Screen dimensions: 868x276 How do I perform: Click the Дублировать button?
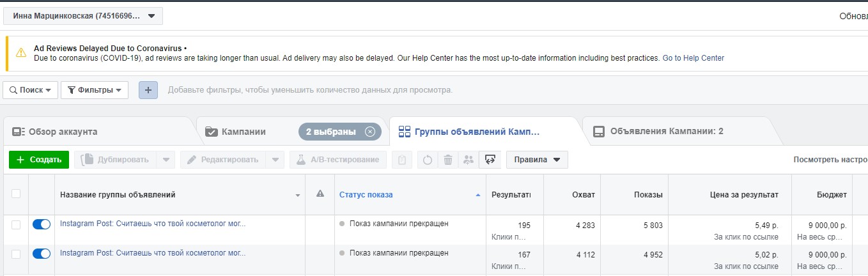[x=115, y=160]
